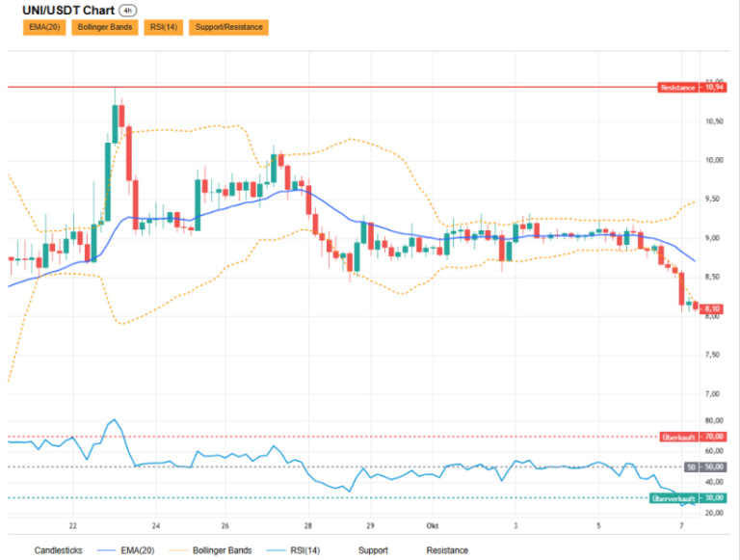Click the Überkauft RSI label
740x560 pixels.
[678, 437]
